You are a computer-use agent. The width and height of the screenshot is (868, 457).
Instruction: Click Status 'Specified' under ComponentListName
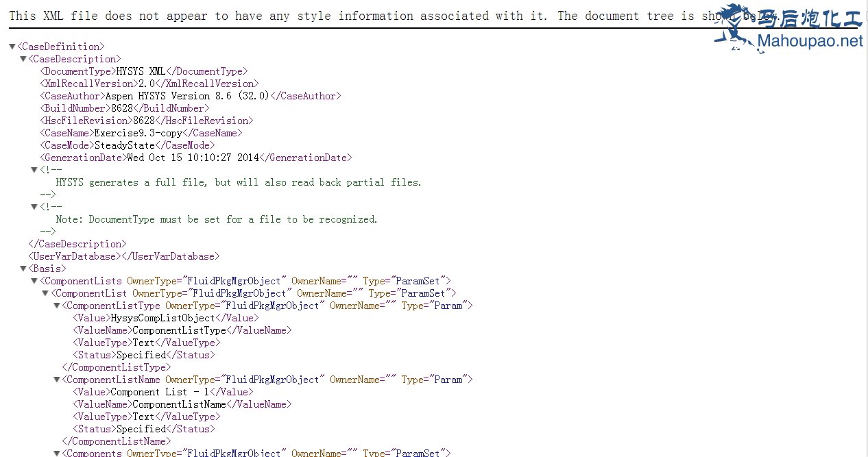[144, 429]
